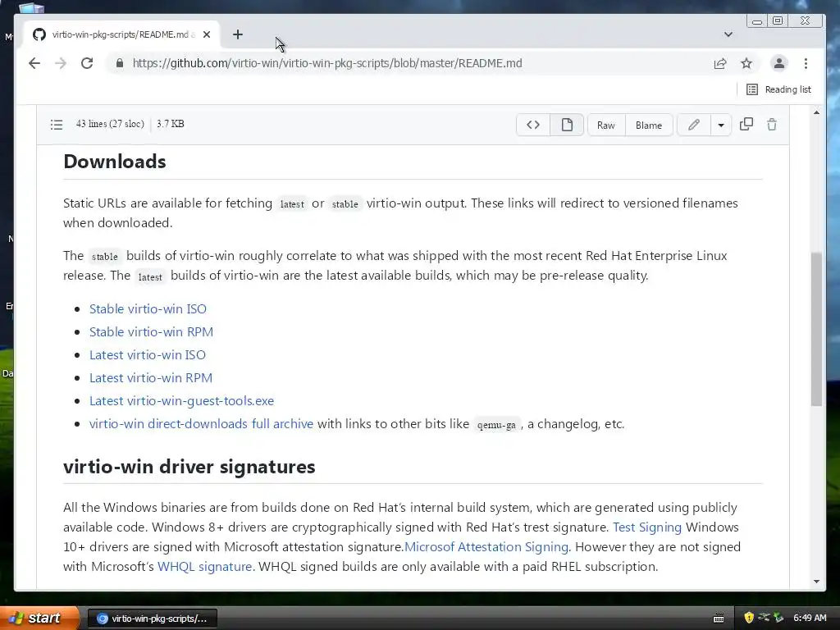Click the GitHub favicon on the tab

(39, 34)
